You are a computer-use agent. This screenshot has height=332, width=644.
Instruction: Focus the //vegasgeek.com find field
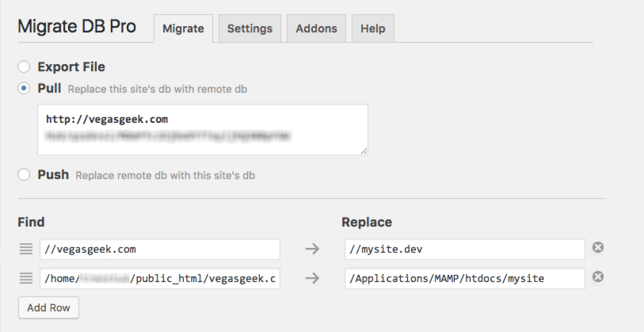click(x=160, y=250)
